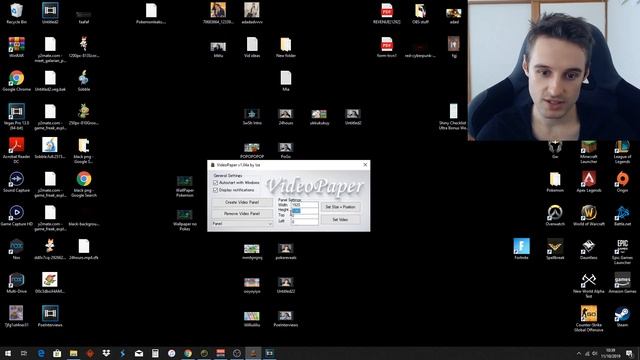
Task: Select the New folder desktop icon
Action: (286, 47)
